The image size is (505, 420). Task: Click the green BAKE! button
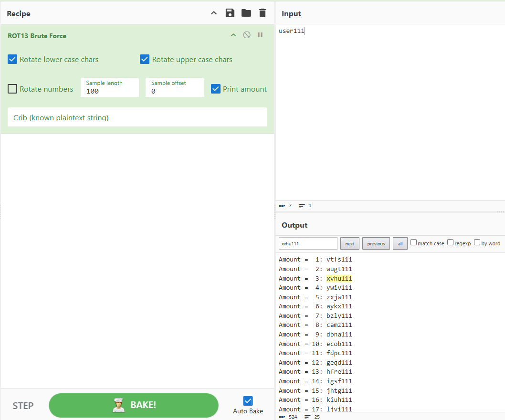click(x=134, y=405)
